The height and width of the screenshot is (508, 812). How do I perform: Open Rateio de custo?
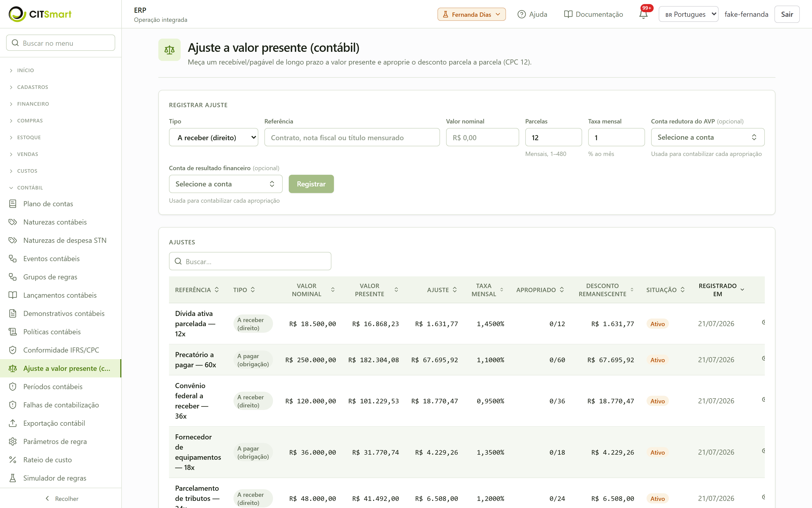pos(60,460)
